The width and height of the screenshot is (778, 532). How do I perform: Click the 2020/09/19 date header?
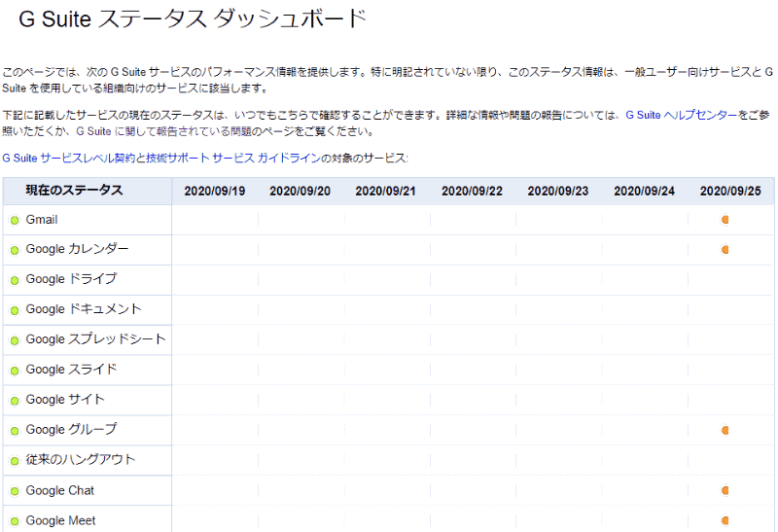[x=215, y=191]
